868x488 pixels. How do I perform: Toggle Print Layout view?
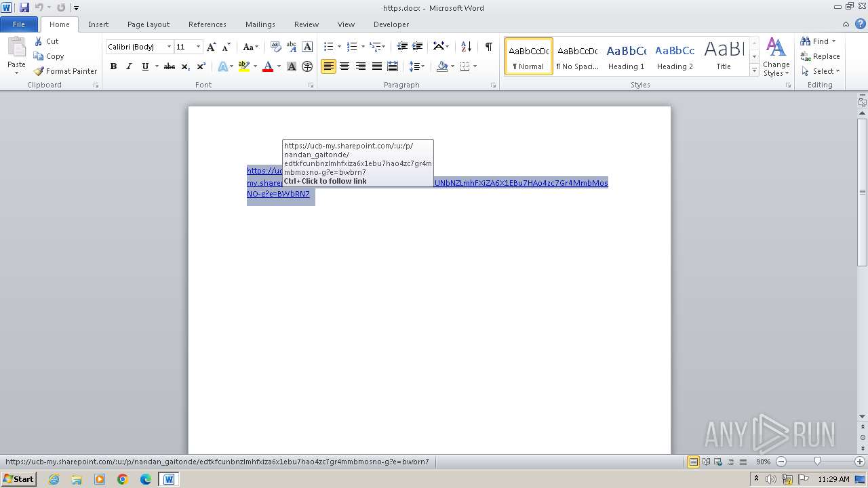693,462
